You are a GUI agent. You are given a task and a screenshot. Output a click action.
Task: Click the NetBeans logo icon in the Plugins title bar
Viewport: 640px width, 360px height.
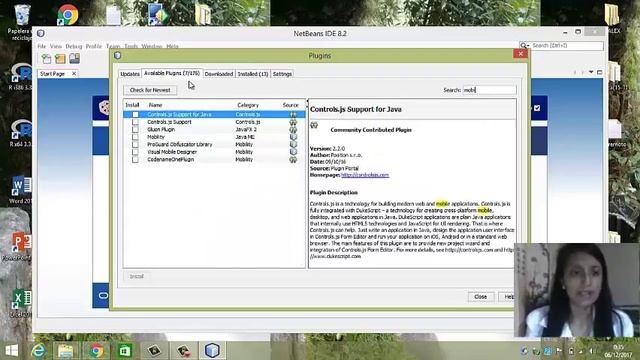tap(118, 56)
